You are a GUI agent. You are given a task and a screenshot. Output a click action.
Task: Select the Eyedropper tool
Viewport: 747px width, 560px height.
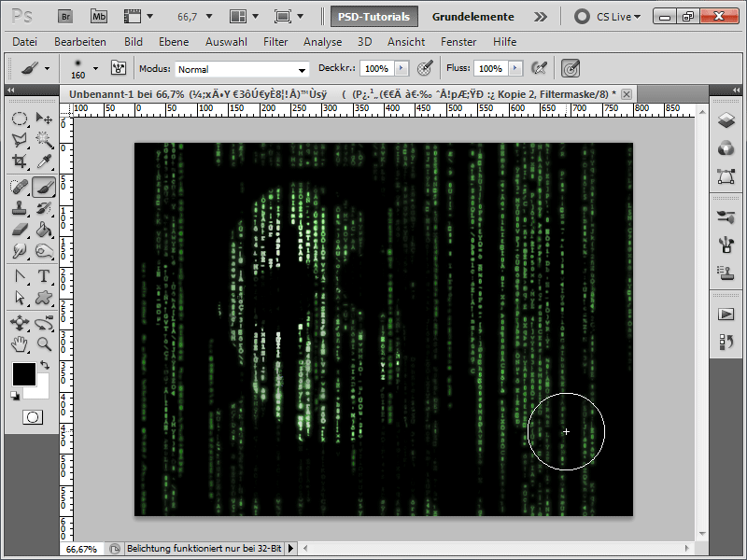(44, 161)
